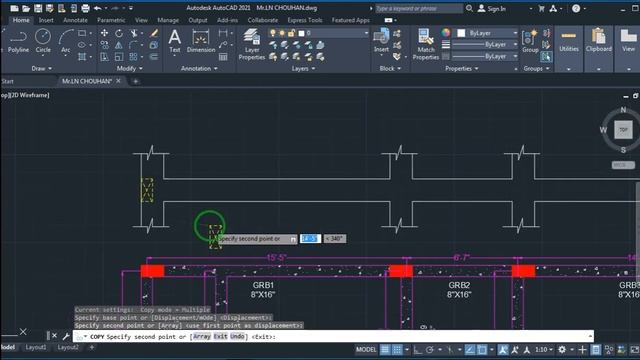Activate the Rotate tool in Modify panel
This screenshot has height=360, width=640.
[x=119, y=33]
